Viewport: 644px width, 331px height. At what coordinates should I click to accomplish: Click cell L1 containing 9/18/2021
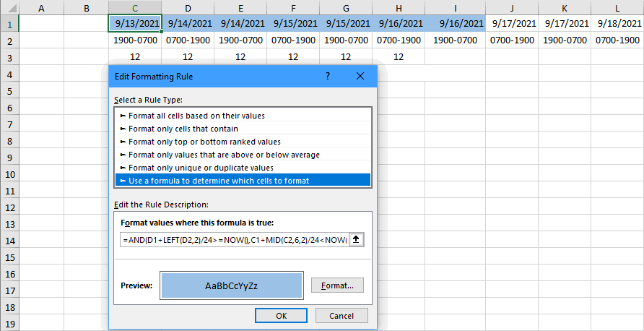pos(617,23)
